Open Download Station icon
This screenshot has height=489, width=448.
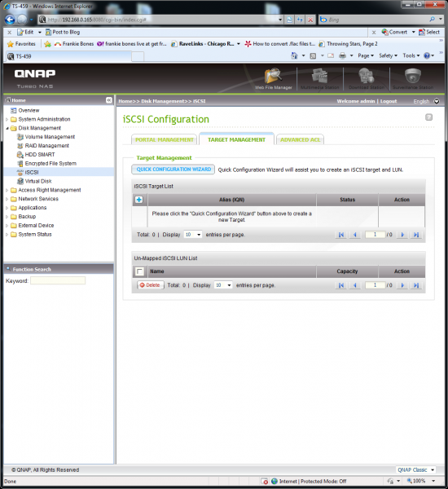coord(367,79)
